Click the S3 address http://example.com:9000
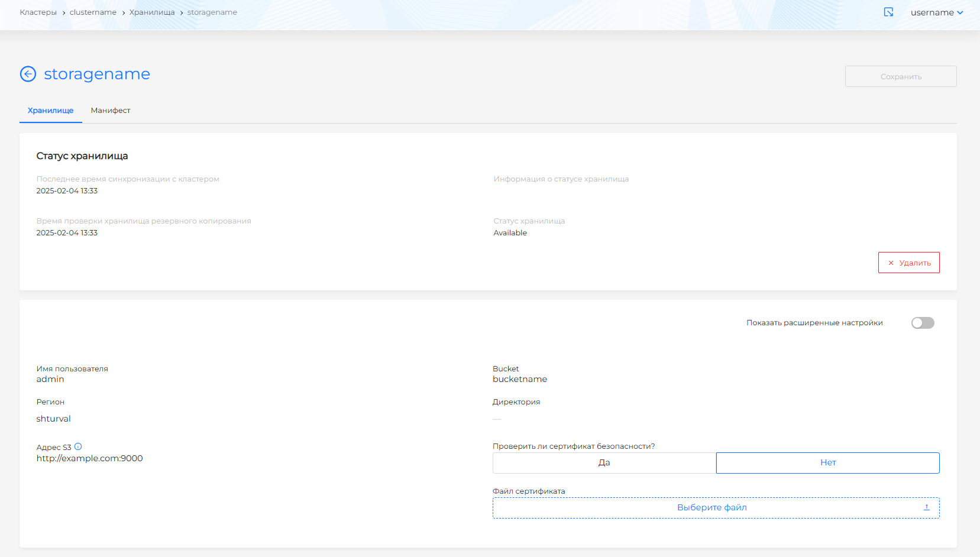The image size is (980, 557). [x=90, y=458]
